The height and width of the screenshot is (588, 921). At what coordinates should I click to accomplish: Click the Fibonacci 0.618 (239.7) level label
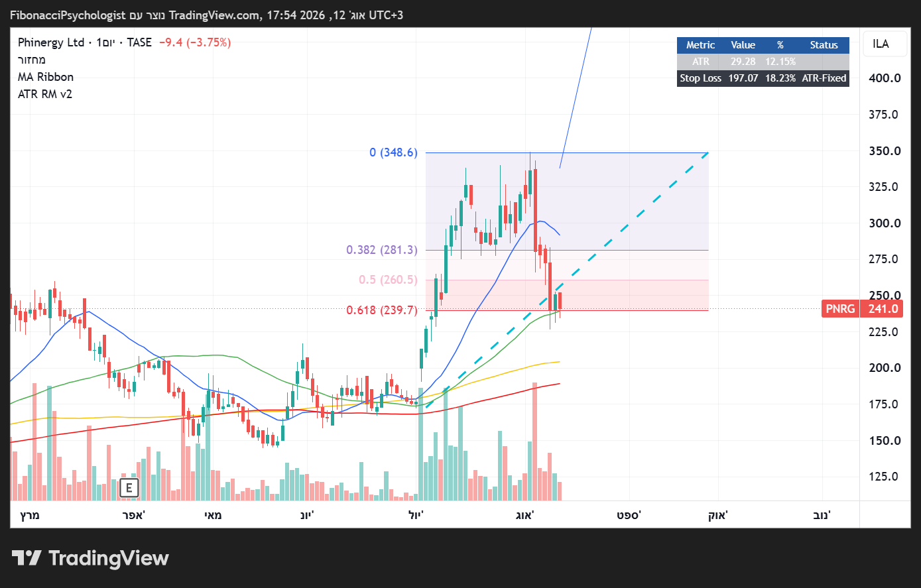click(x=382, y=310)
